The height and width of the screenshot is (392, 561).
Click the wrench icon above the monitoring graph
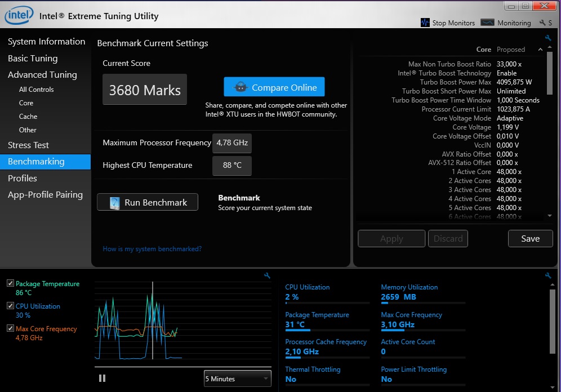click(x=267, y=275)
